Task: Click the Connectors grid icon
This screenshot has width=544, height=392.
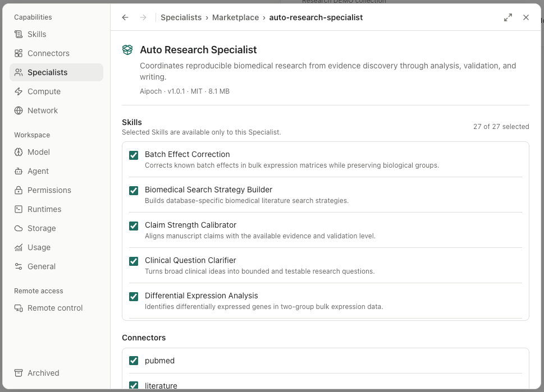Action: tap(19, 53)
